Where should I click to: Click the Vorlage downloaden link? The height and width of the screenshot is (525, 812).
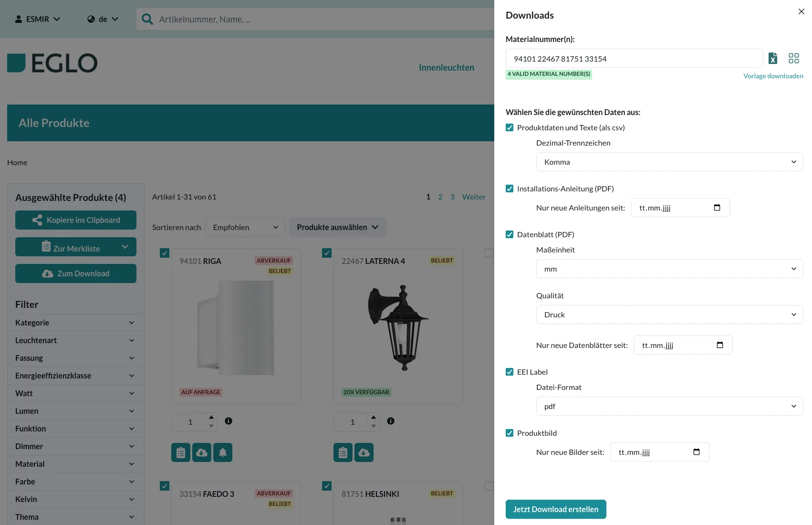click(773, 75)
